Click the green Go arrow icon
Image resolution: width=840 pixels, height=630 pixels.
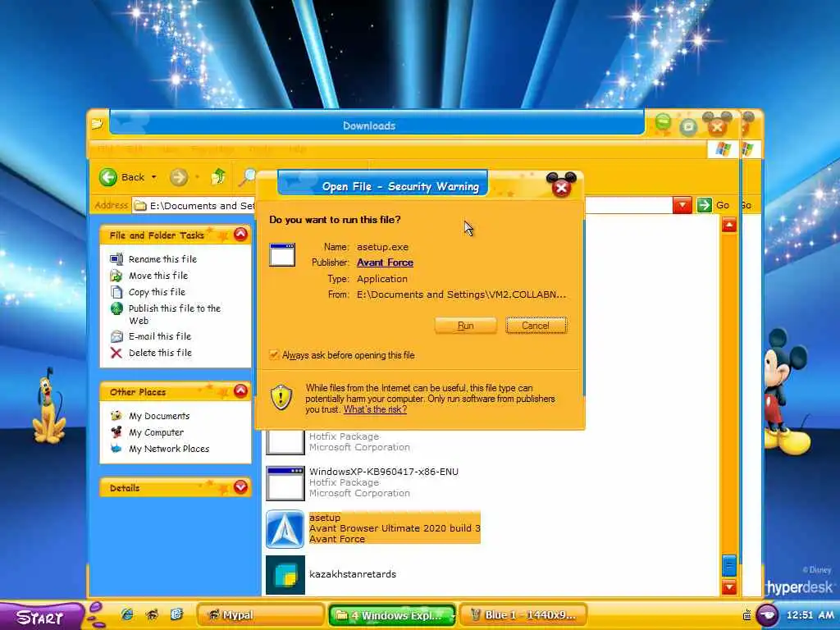[x=705, y=205]
